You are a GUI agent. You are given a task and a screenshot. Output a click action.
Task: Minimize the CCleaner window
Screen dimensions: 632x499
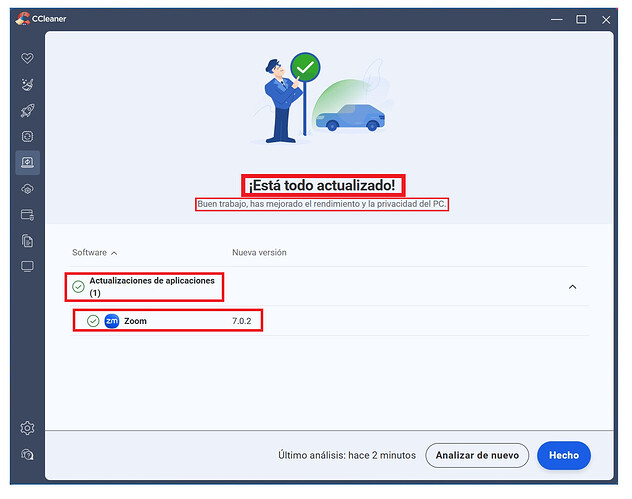557,19
